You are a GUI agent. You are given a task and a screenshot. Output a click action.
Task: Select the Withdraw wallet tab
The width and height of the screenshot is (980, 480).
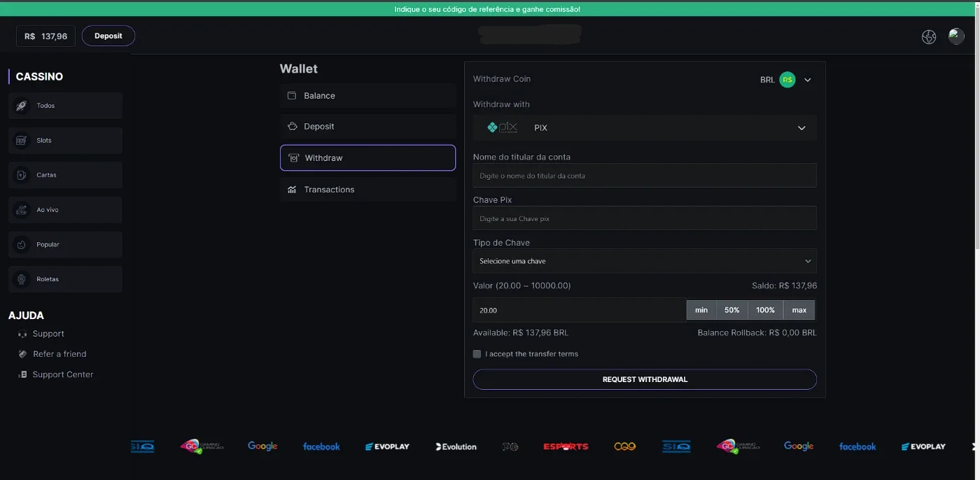coord(368,158)
